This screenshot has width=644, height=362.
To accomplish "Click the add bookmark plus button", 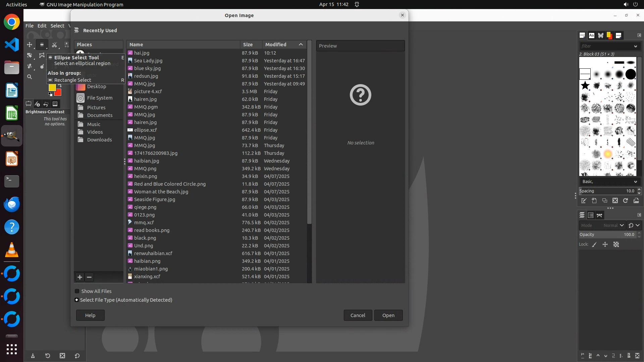I will pyautogui.click(x=79, y=277).
